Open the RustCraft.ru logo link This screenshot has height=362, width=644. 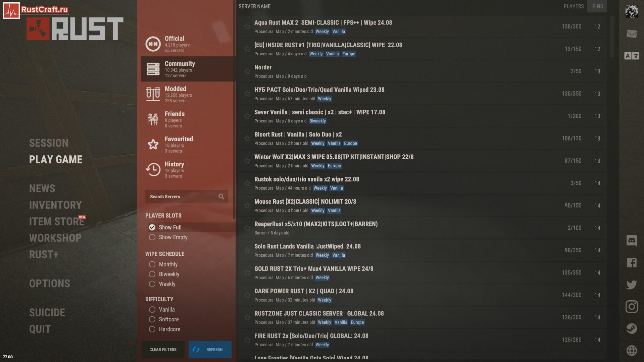[x=36, y=10]
